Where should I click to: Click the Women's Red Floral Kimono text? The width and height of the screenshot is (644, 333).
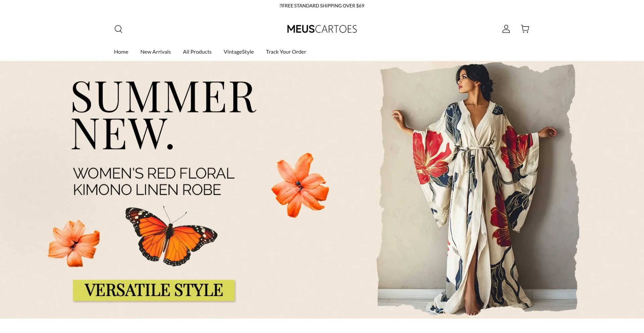click(x=154, y=181)
